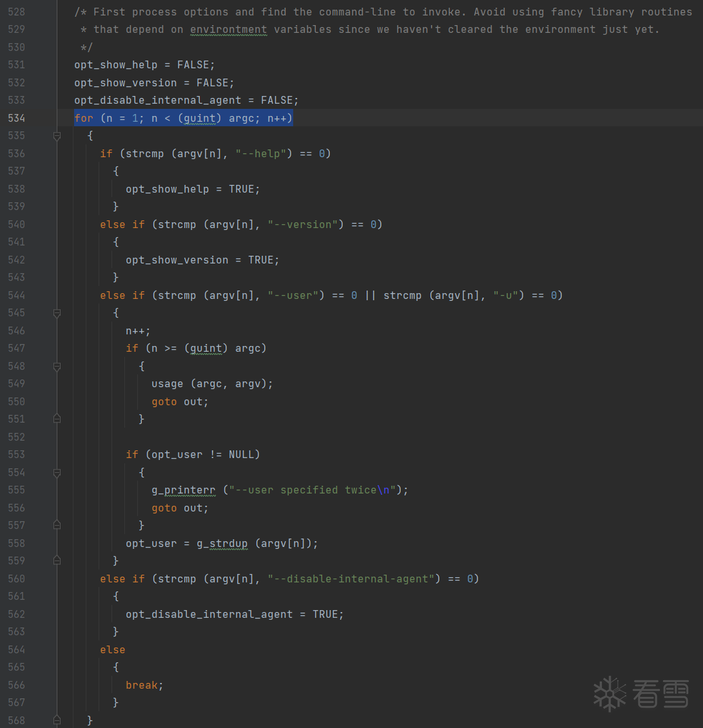Image resolution: width=703 pixels, height=728 pixels.
Task: Collapse the for-loop fold marker at line 535
Action: point(57,136)
